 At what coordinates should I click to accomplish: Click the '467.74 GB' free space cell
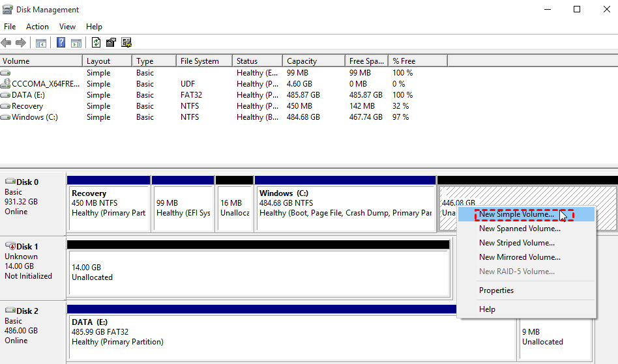coord(366,117)
